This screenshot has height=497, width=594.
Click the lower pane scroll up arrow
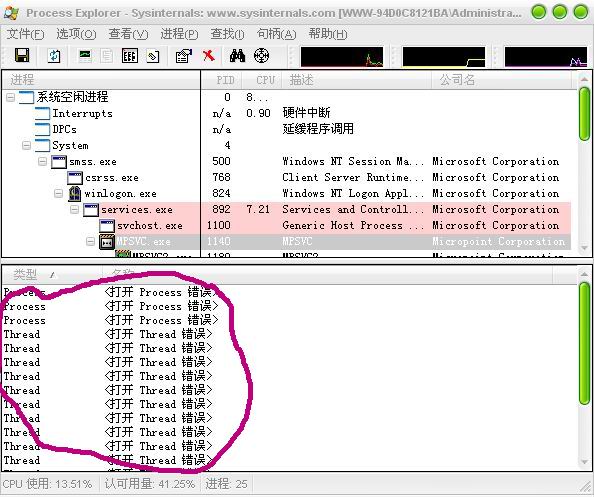585,274
